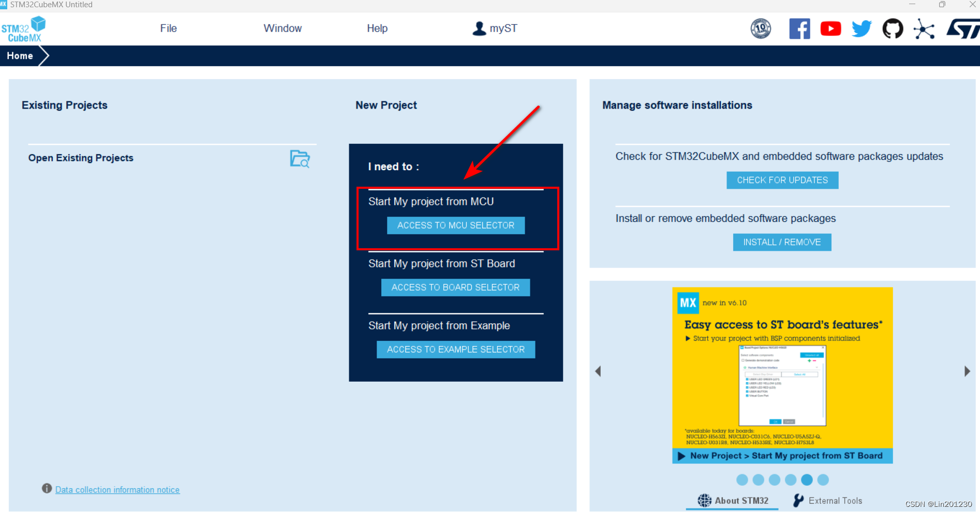Screen dimensions: 980x512
Task: Browse existing projects with folder search icon
Action: click(300, 159)
